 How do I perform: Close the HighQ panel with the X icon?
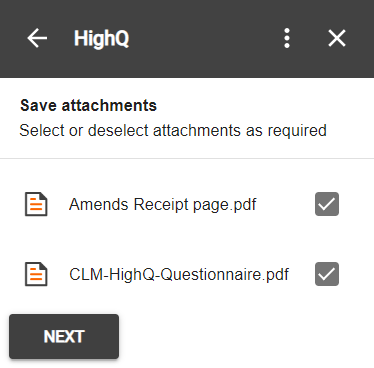[337, 38]
